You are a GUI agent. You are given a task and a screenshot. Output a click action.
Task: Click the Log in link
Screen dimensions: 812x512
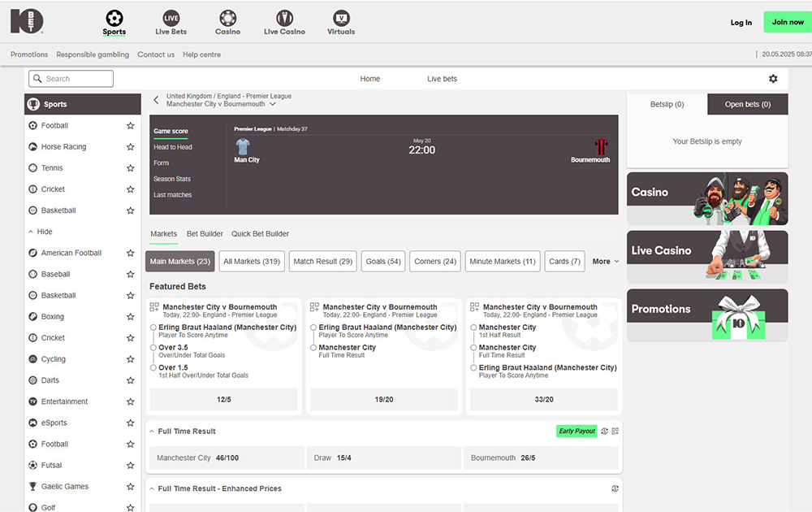[x=741, y=22]
